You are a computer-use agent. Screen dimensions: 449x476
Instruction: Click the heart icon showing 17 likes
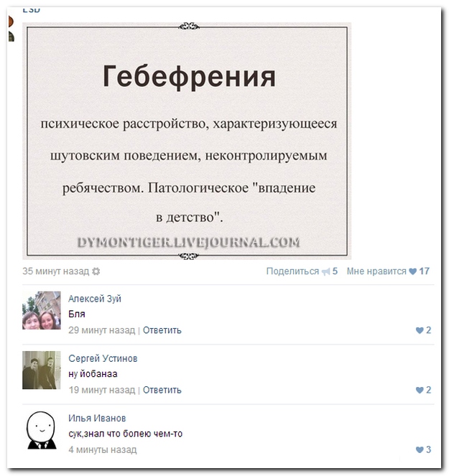point(412,271)
